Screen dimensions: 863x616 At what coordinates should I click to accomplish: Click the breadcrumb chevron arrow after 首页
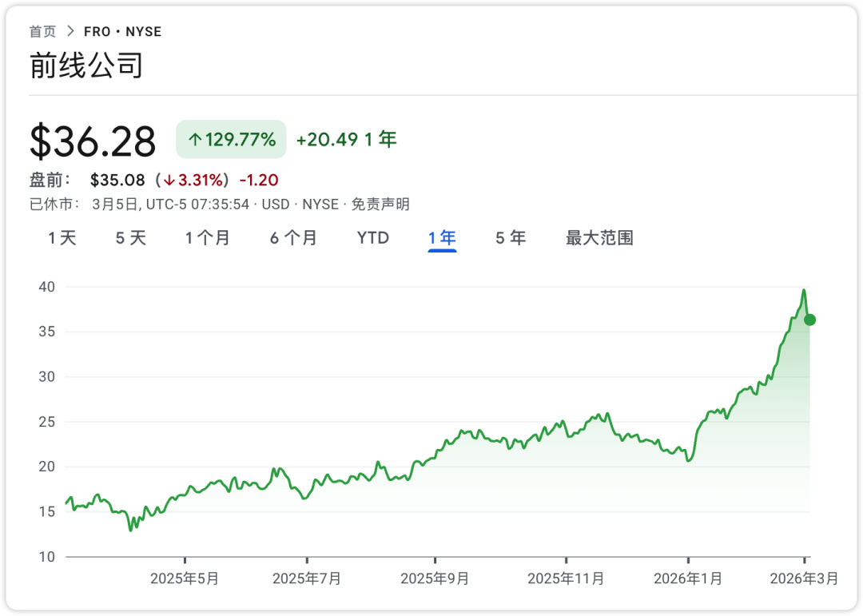pyautogui.click(x=70, y=32)
